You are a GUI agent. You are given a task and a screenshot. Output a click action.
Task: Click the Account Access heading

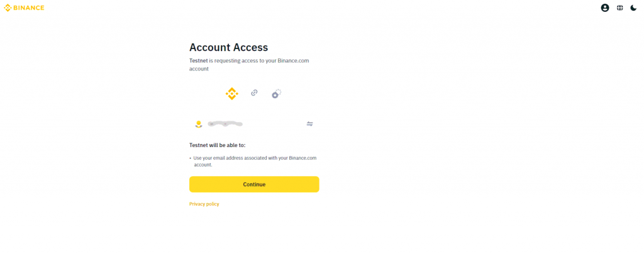[228, 47]
